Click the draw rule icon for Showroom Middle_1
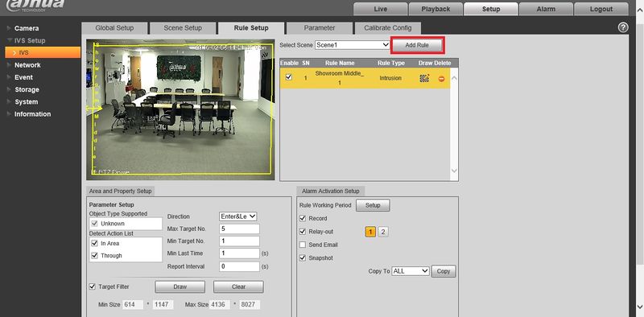The height and width of the screenshot is (317, 644). [424, 78]
